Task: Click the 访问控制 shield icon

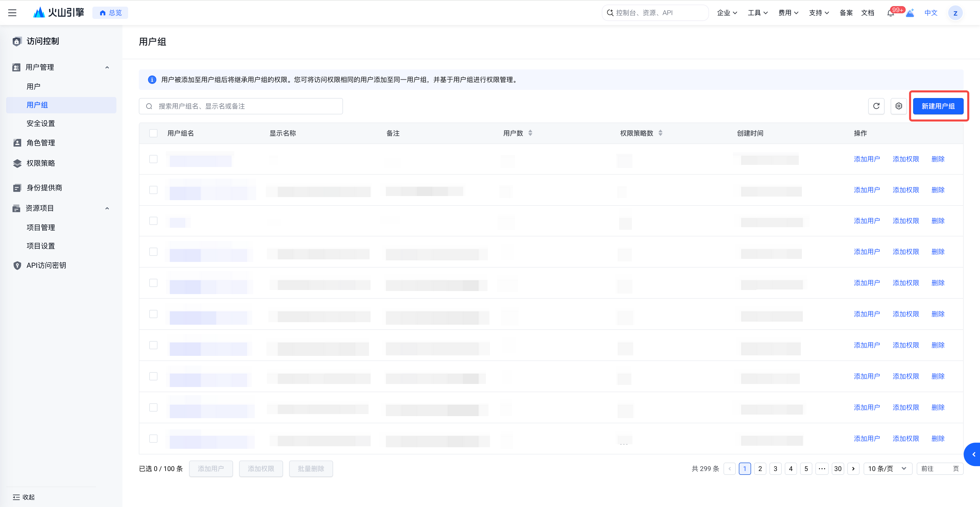Action: tap(17, 41)
